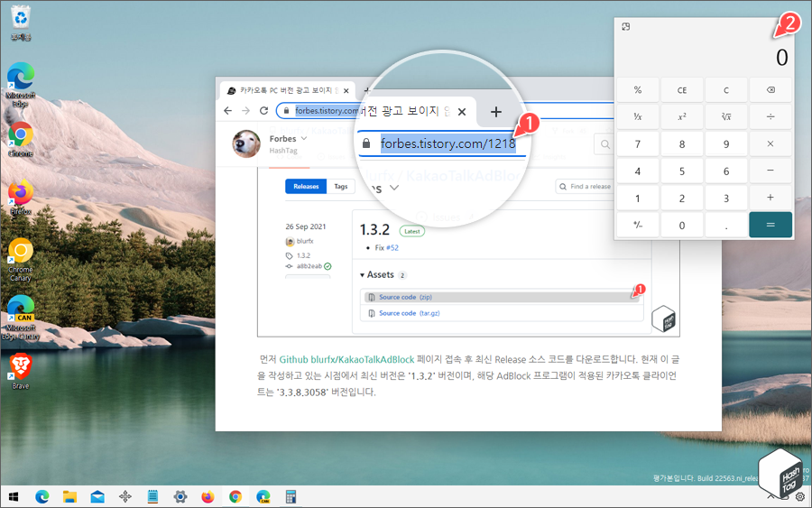Switch to the Releases tab
This screenshot has height=508, width=812.
pos(306,187)
